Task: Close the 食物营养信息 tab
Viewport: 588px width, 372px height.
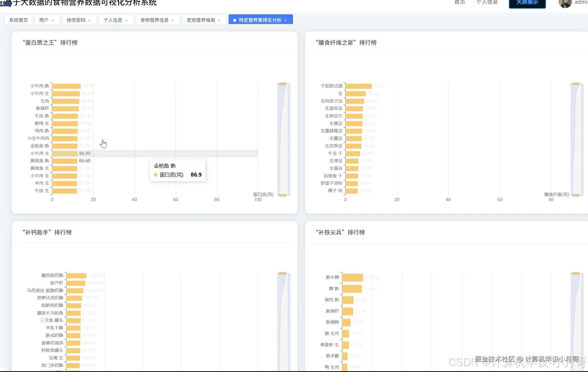Action: (173, 20)
